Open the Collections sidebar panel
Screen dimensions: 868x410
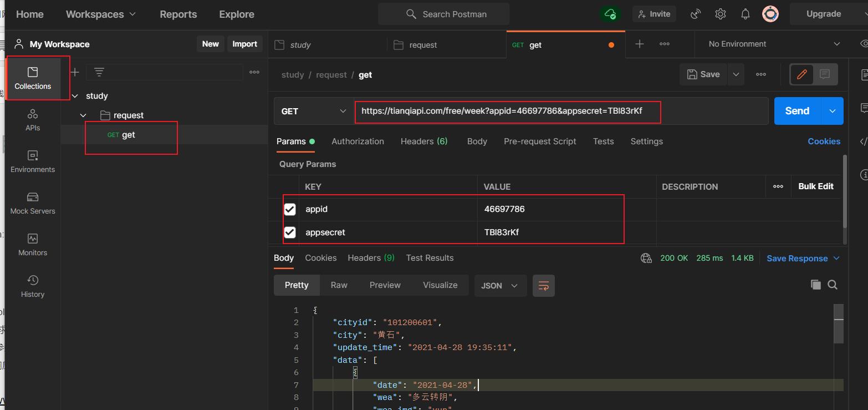coord(33,78)
